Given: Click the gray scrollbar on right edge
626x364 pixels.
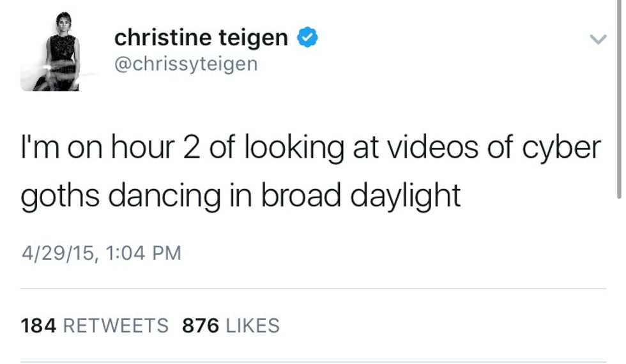Looking at the screenshot, I should coord(619,102).
